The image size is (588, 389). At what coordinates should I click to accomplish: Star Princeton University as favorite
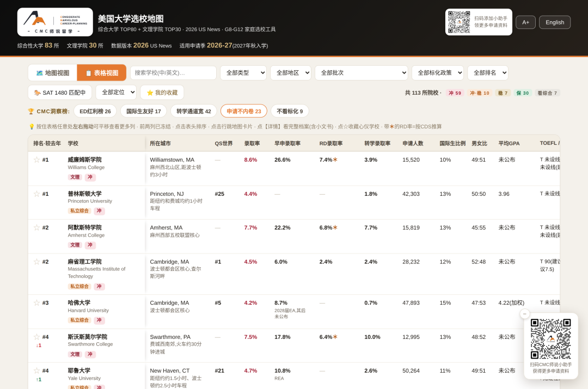pos(37,194)
